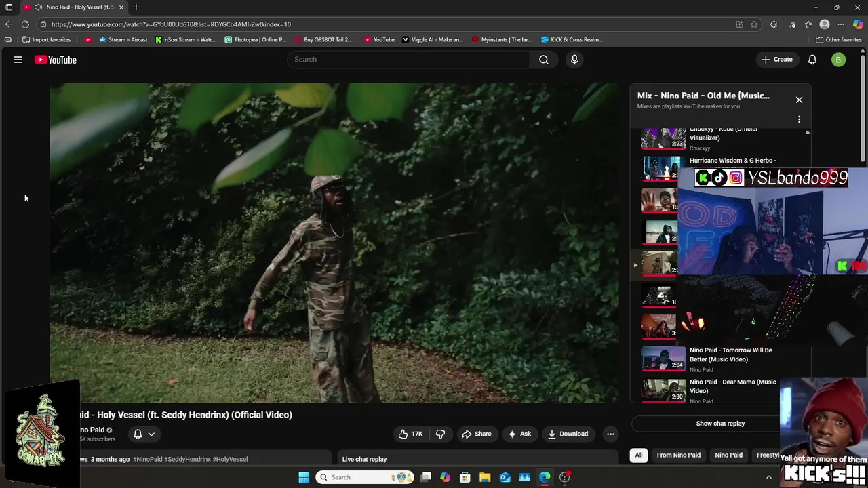The width and height of the screenshot is (868, 488).
Task: Add this page to favorites star
Action: [754, 24]
